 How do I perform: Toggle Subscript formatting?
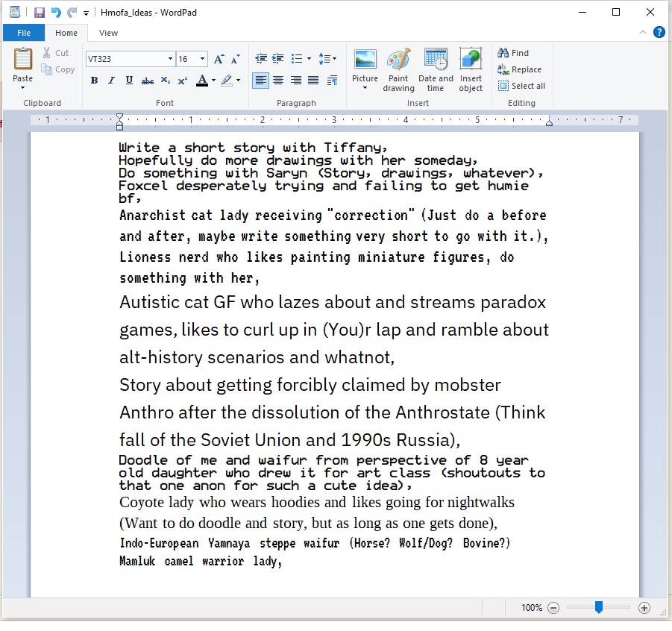point(166,80)
